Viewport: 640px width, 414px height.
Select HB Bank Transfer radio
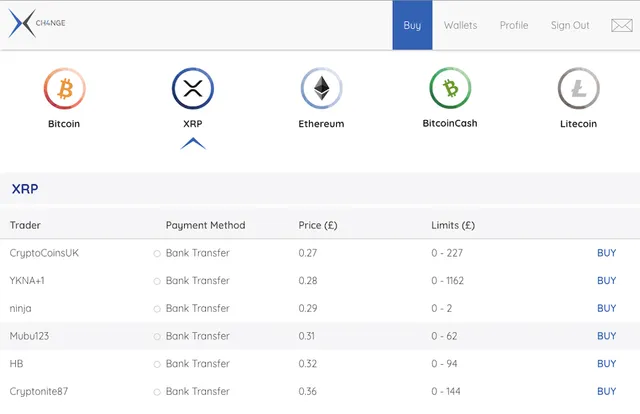click(x=157, y=364)
